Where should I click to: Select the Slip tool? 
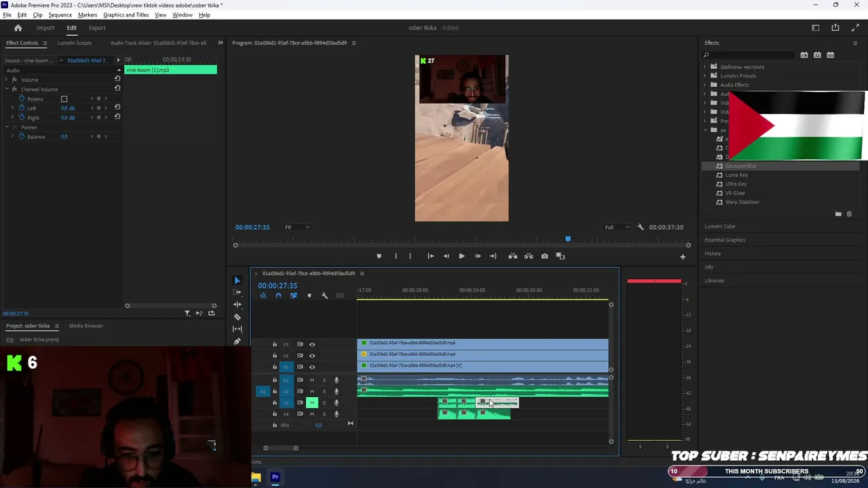(237, 329)
